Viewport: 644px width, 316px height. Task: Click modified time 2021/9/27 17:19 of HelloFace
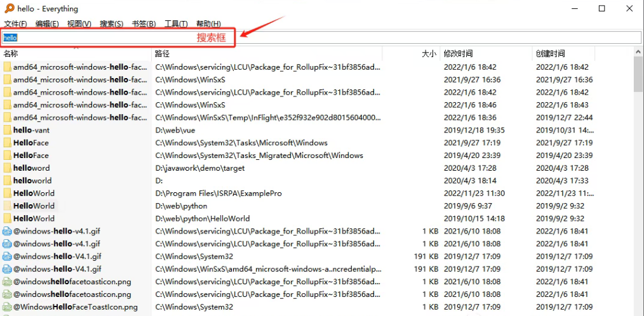[473, 143]
